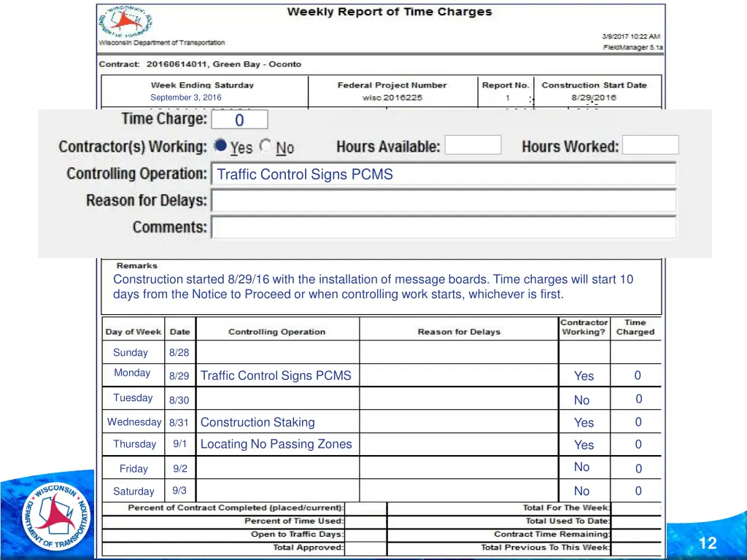The height and width of the screenshot is (560, 747).
Task: Click the No value in Friday's row
Action: [x=581, y=467]
